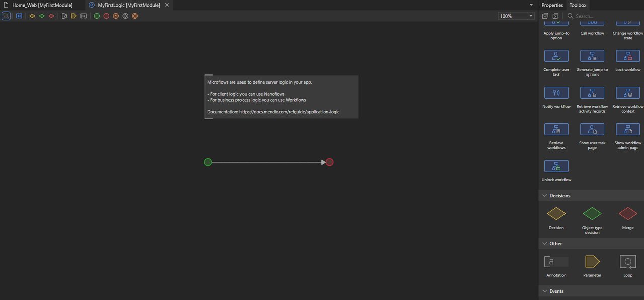Screen dimensions: 644x300
Task: Choose the green start event toolbar tool
Action: point(97,16)
